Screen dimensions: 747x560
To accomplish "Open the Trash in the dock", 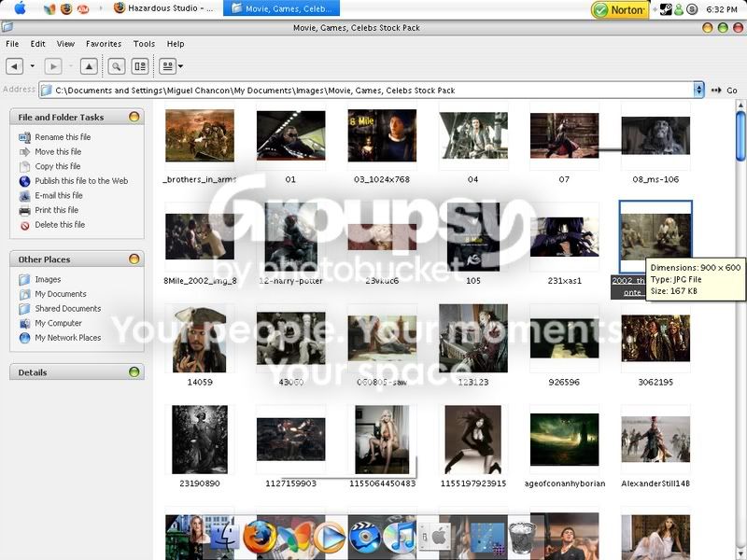I will click(x=522, y=538).
